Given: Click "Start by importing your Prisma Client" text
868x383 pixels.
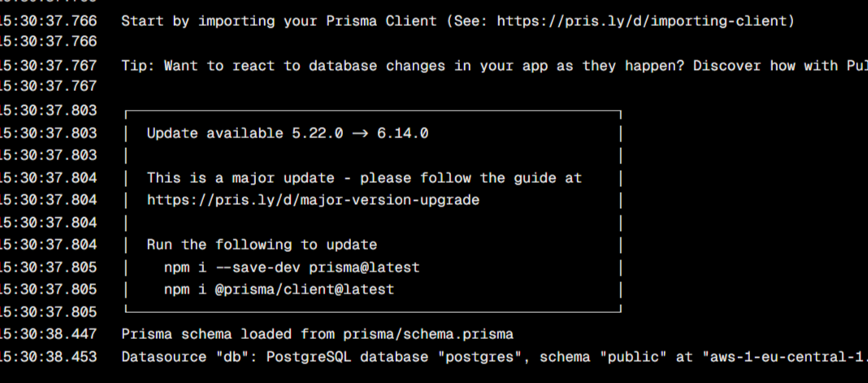Looking at the screenshot, I should [x=279, y=20].
